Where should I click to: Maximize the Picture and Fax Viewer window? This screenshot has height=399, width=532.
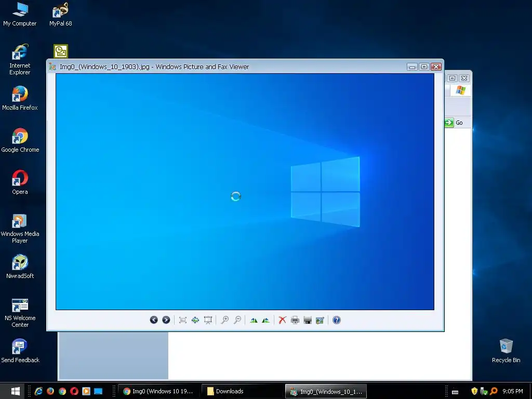coord(424,67)
